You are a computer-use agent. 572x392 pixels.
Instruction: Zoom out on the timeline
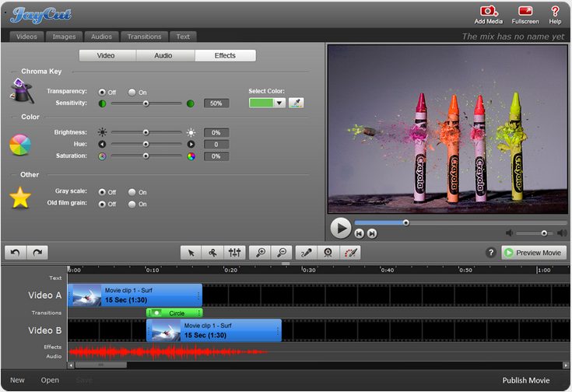pos(282,253)
